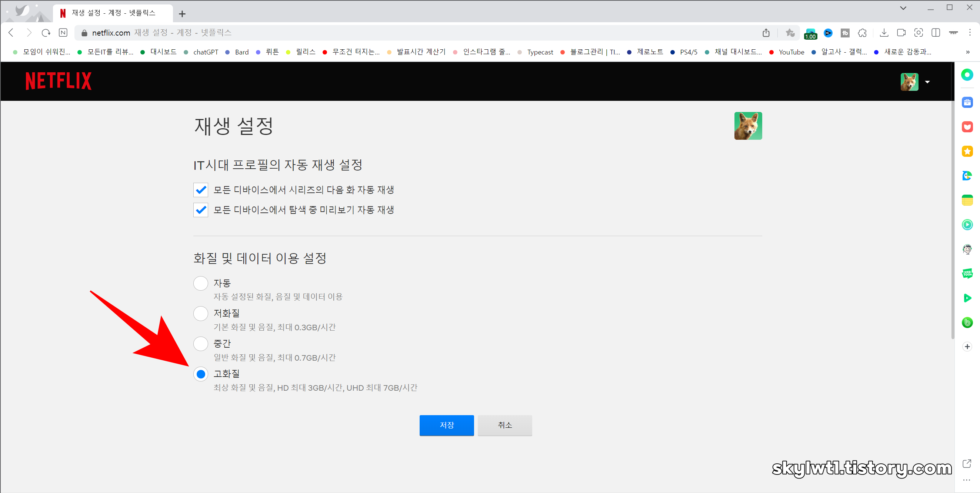The image size is (980, 493).
Task: Switch to the 재생 설정 - 계정 - 넷플릭스 tab
Action: pos(113,13)
